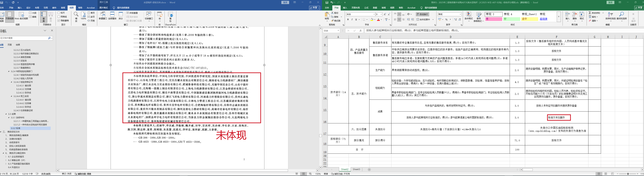Open the font size dropdown in Excel
This screenshot has width=644, height=176.
pyautogui.click(x=381, y=14)
